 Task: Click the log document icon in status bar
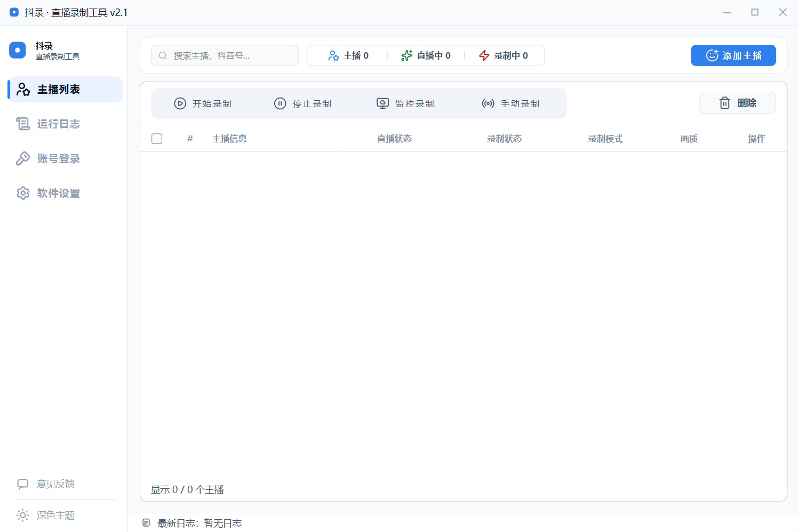click(x=146, y=523)
